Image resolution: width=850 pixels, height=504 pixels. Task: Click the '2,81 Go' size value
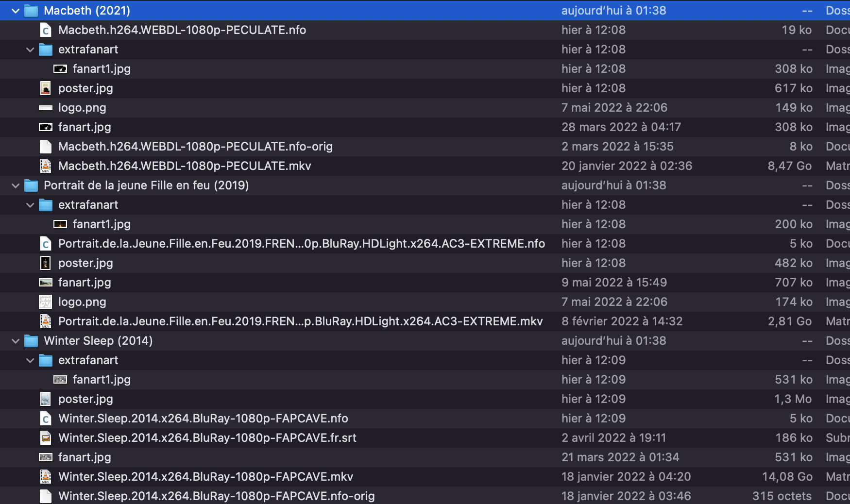[790, 321]
